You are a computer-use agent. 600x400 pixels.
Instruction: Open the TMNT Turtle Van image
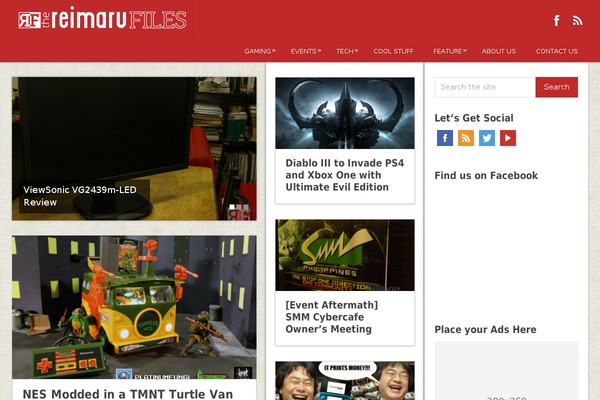click(134, 307)
